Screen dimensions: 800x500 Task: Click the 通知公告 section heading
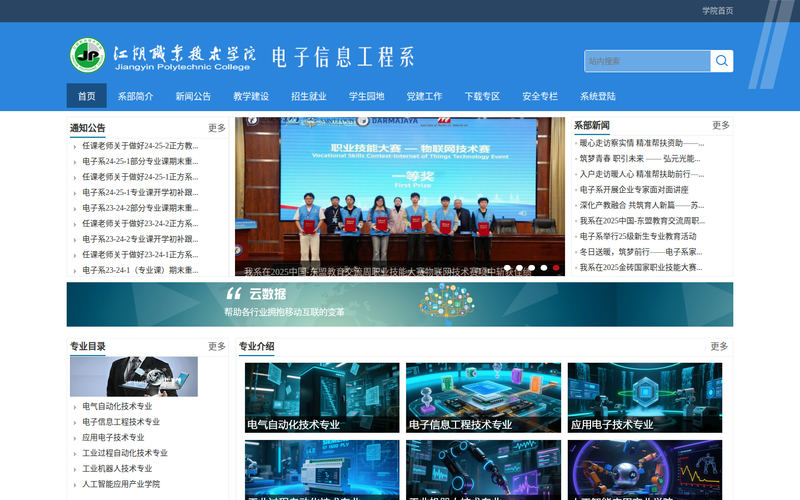[87, 128]
